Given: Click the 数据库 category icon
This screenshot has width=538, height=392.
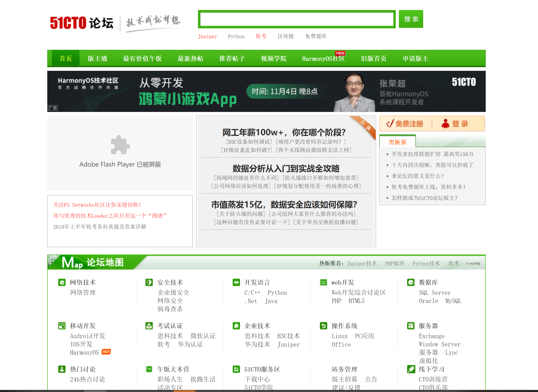Looking at the screenshot, I should 411,282.
